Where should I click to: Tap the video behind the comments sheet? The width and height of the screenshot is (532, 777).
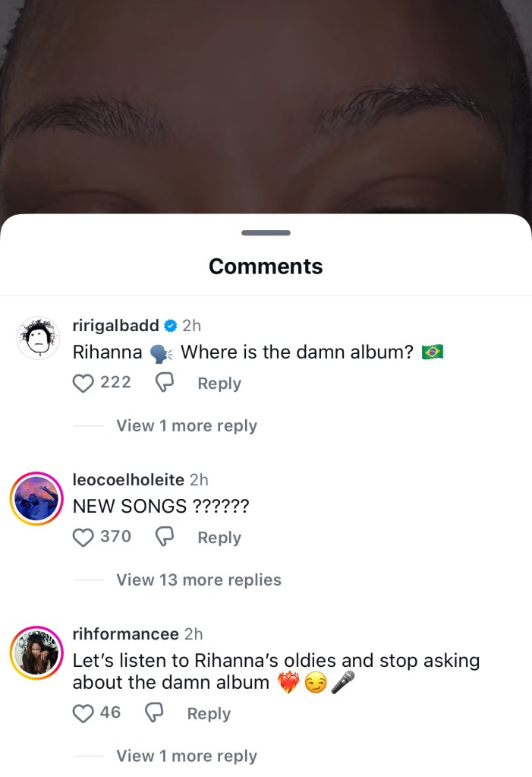[x=266, y=106]
